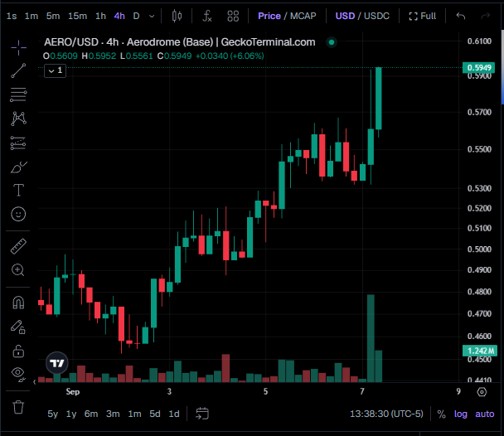Set quote currency to USD
The image size is (504, 436).
coord(345,16)
